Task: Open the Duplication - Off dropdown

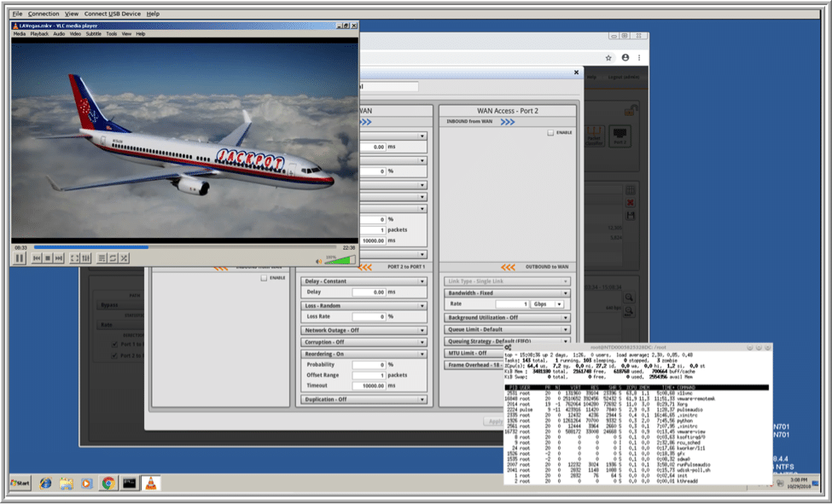Action: click(x=364, y=399)
